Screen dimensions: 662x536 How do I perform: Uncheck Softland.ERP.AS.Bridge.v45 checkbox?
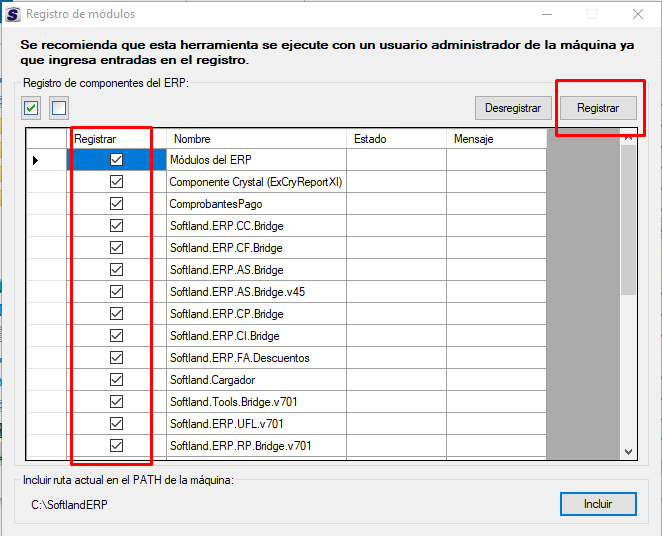[117, 291]
